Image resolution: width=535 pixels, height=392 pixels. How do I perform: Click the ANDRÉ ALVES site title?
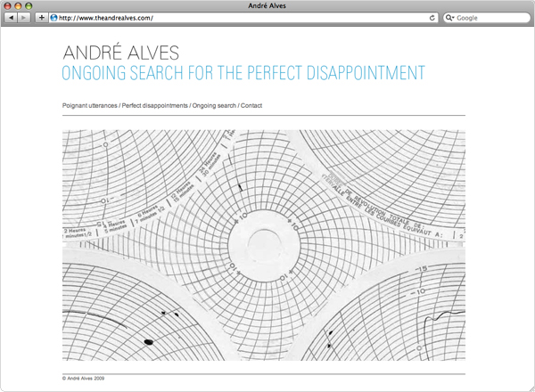(x=120, y=53)
